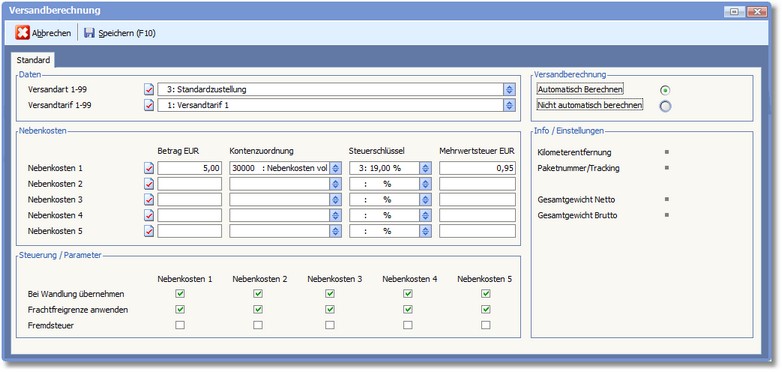Open the Versandart Standardzustellung dropdown
Image resolution: width=782 pixels, height=372 pixels.
click(x=509, y=90)
